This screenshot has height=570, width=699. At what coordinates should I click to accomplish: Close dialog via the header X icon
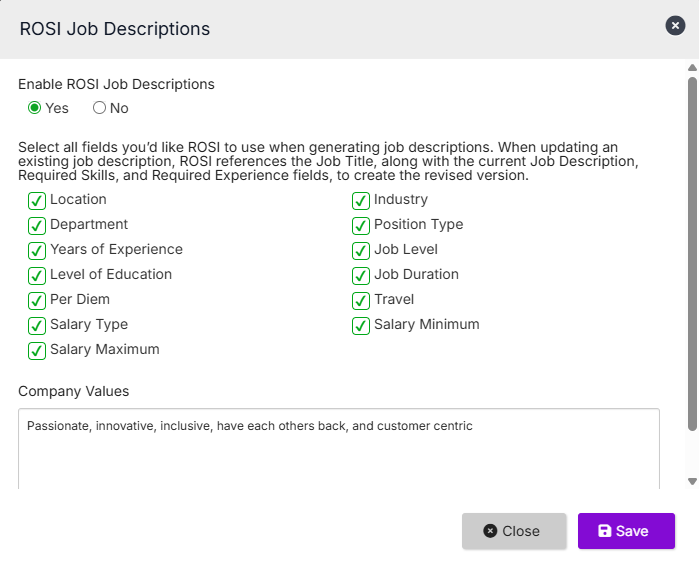click(x=675, y=26)
